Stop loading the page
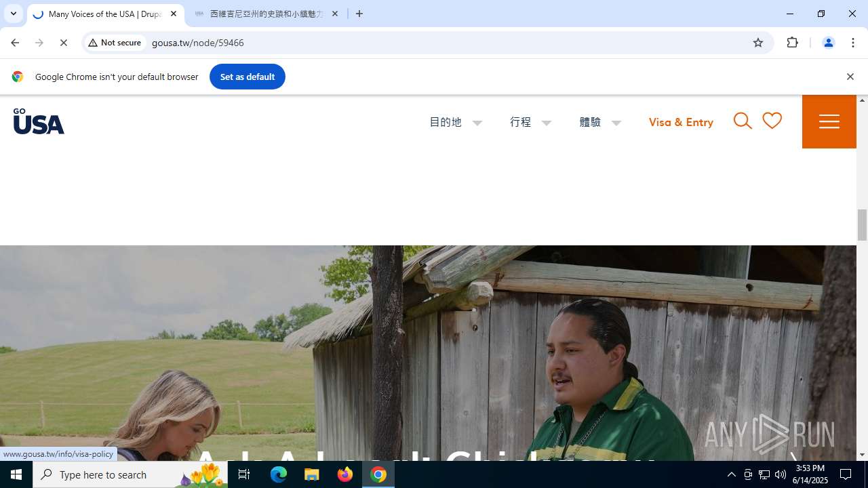This screenshot has height=488, width=868. pyautogui.click(x=64, y=43)
